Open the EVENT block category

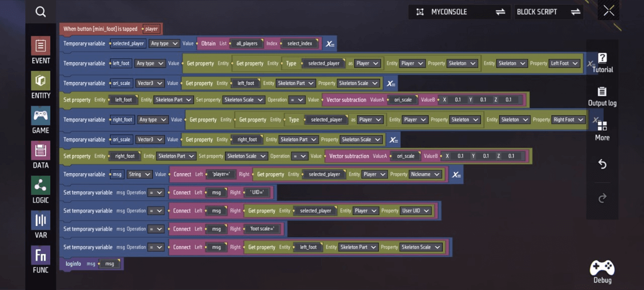click(x=41, y=50)
